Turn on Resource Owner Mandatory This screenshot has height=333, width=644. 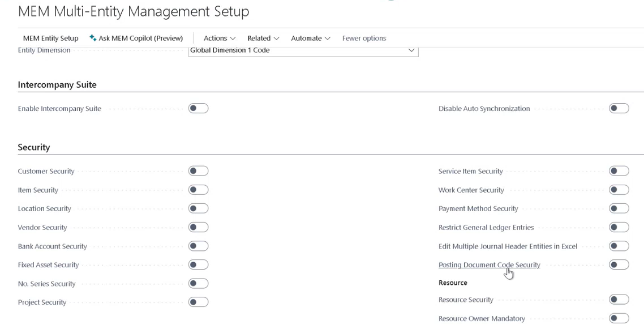tap(619, 318)
